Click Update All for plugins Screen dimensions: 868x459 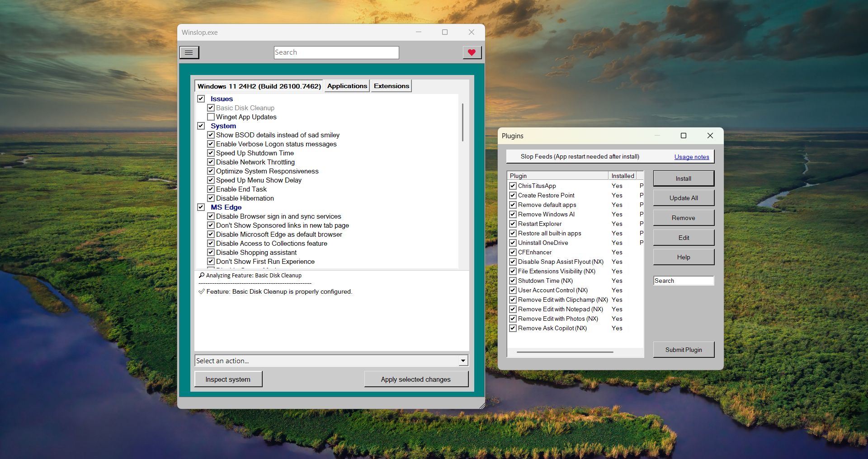point(683,197)
